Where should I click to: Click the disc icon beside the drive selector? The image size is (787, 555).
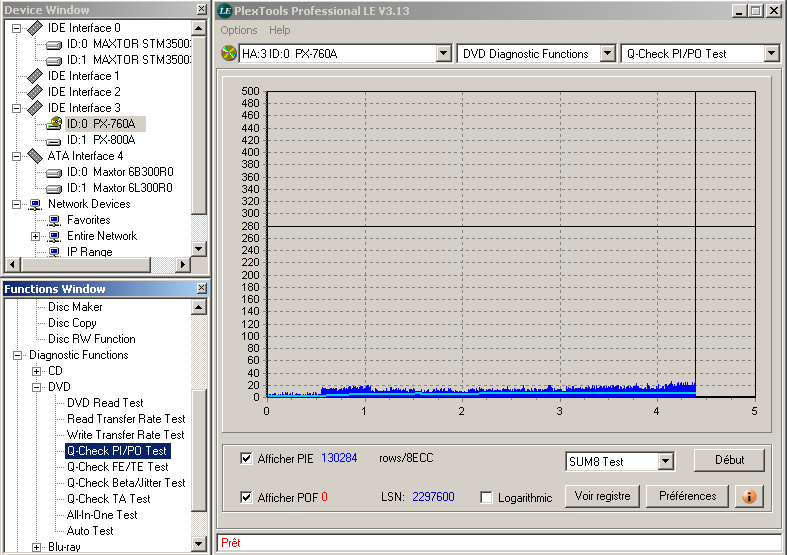(x=229, y=53)
